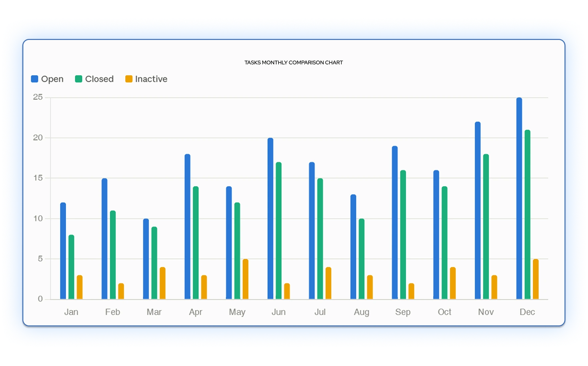Select the orange Inactive bar for Oct

(x=453, y=283)
